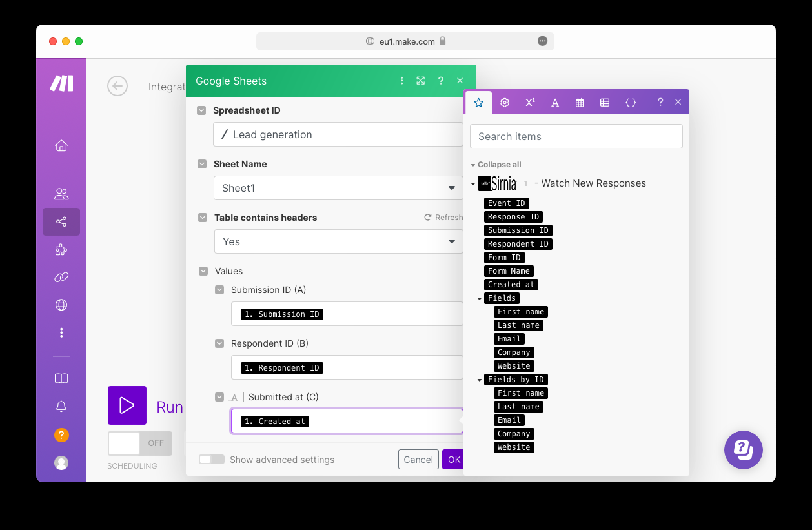Close the mapping panel
The height and width of the screenshot is (530, 812).
678,102
